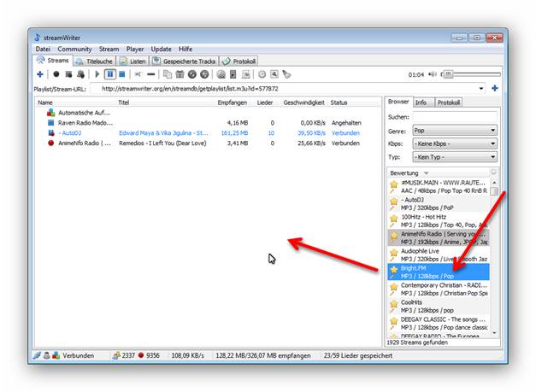Expand the Playlist/Stream-URL dropdown arrow
The image size is (536, 392).
click(481, 89)
